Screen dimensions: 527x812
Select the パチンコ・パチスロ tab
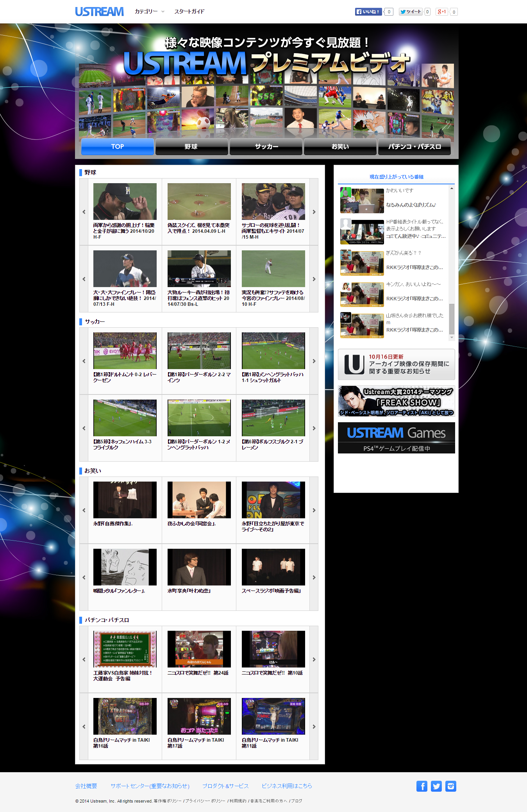pyautogui.click(x=414, y=146)
